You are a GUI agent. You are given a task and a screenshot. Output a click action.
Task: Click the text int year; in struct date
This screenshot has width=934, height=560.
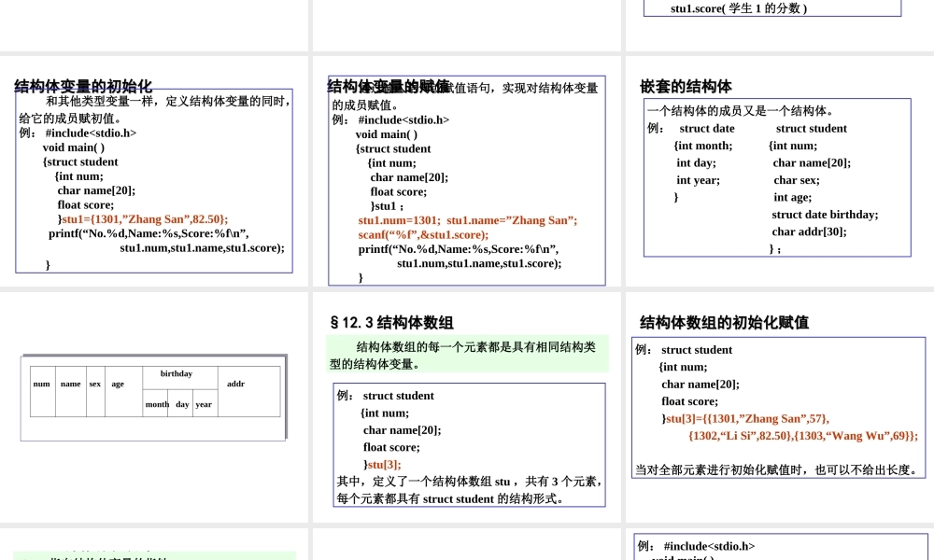tap(698, 180)
